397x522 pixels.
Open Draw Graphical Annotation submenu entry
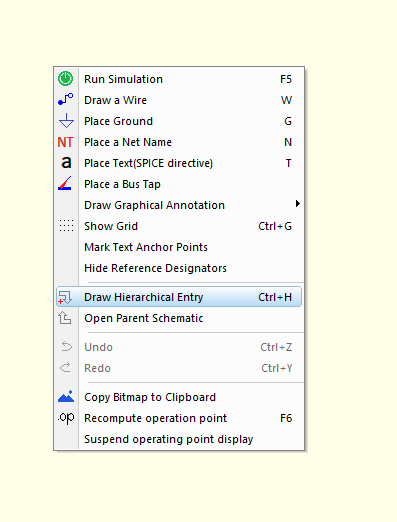click(179, 205)
